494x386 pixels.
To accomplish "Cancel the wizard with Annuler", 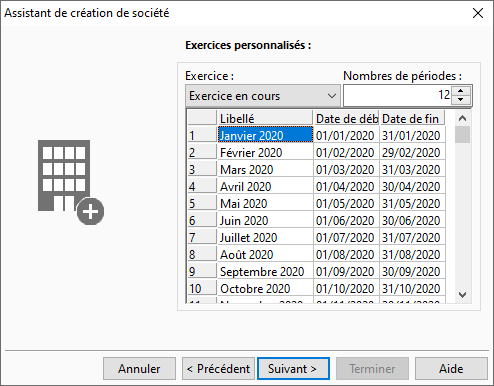I will point(139,369).
